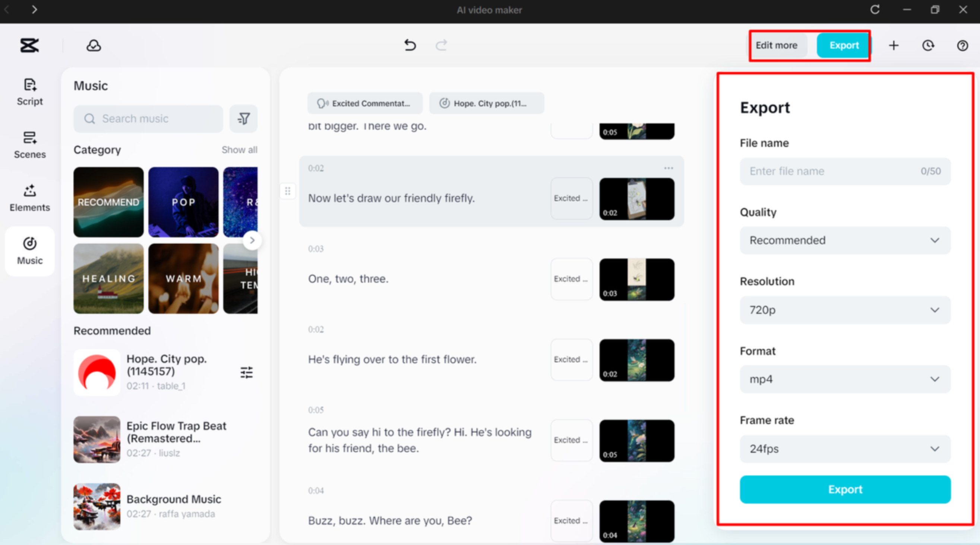The height and width of the screenshot is (545, 980).
Task: Open the Resolution 720p dropdown
Action: [x=845, y=310]
